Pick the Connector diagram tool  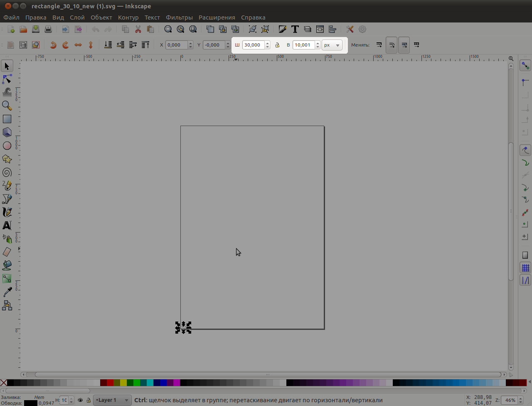pyautogui.click(x=7, y=306)
